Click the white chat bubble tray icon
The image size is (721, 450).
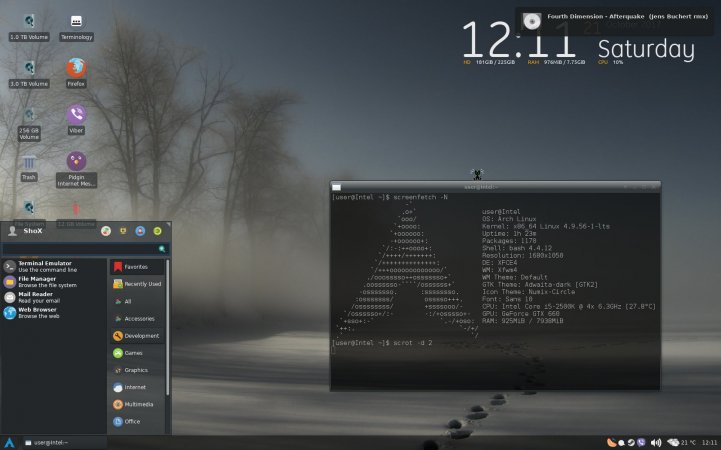(622, 443)
